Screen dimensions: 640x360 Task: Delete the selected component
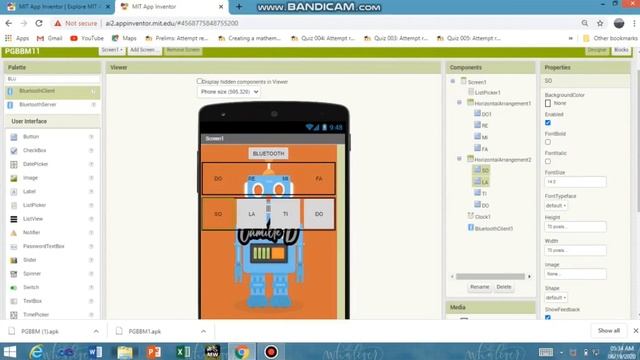click(x=504, y=287)
